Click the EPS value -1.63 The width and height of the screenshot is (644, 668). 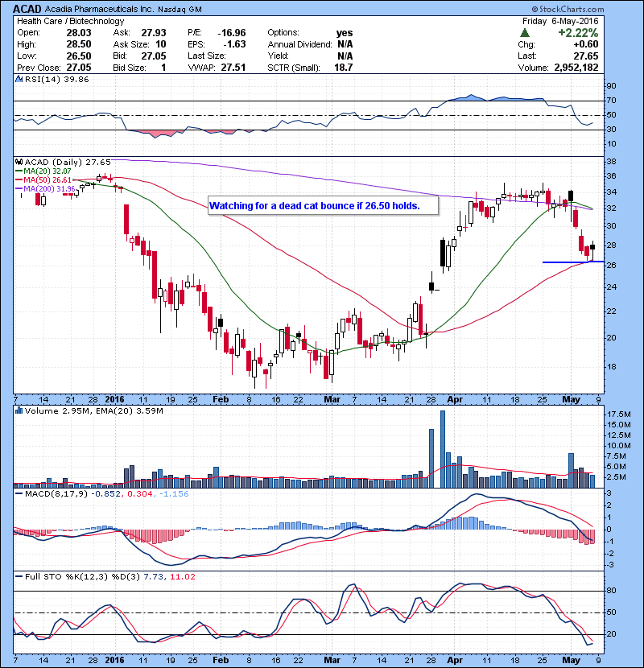click(234, 44)
